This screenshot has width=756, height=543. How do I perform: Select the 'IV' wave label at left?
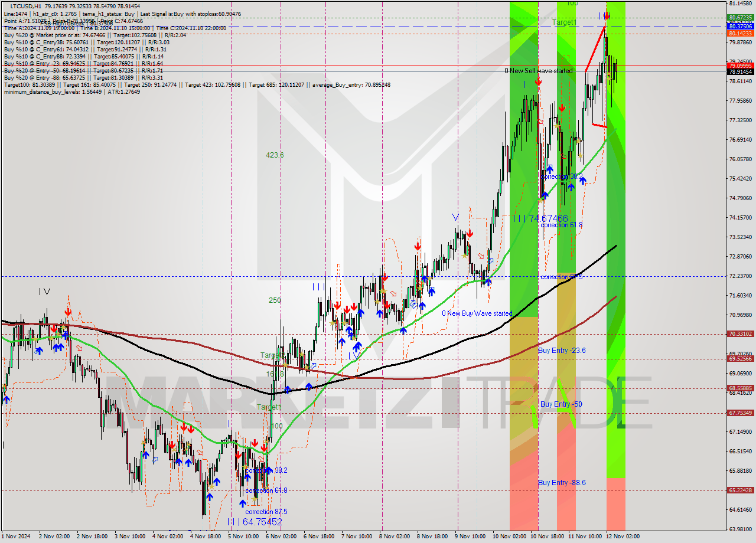[x=44, y=291]
